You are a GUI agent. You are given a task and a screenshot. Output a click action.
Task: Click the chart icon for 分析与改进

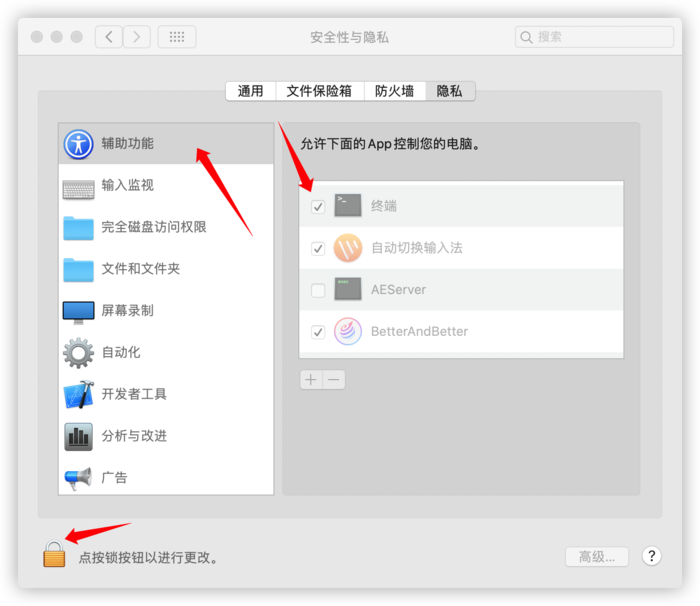(79, 436)
